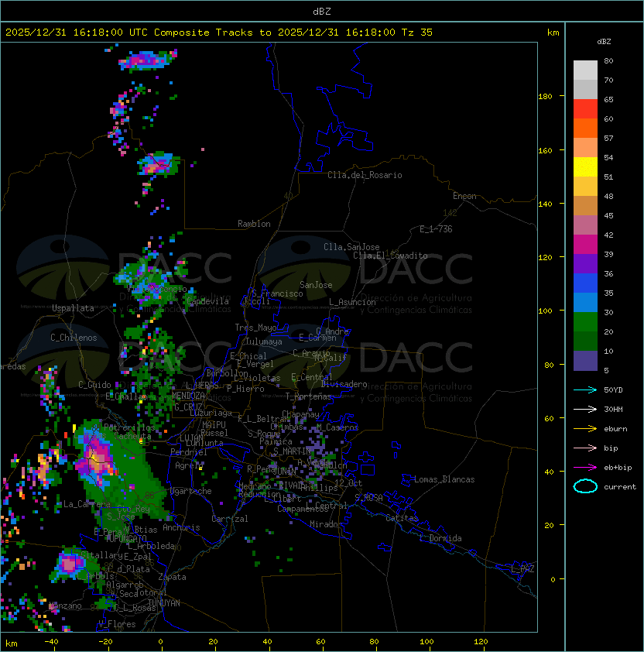Viewport: 644px width, 652px height.
Task: Pick the light blue 30-35 dBZ swatch
Action: 585,302
